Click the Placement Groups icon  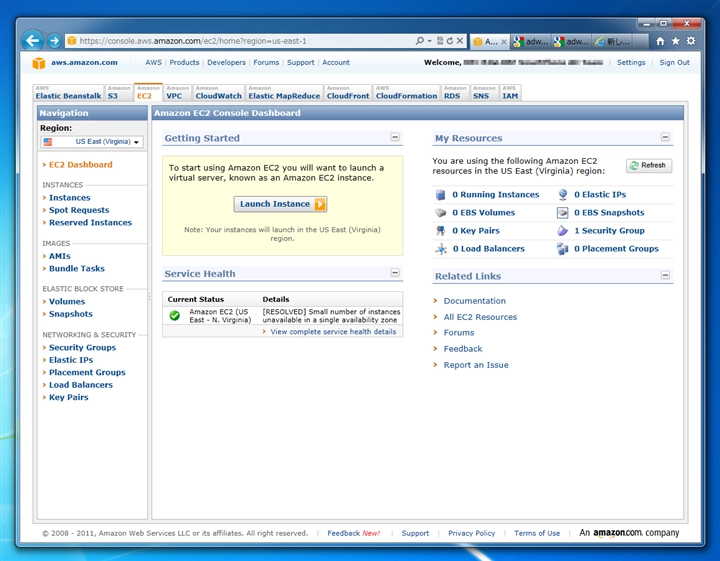(562, 249)
